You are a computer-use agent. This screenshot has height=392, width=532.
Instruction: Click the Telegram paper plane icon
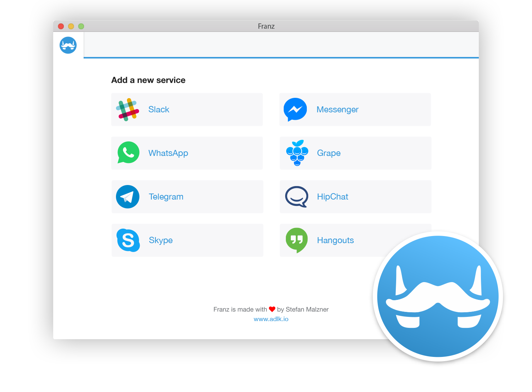pyautogui.click(x=128, y=197)
